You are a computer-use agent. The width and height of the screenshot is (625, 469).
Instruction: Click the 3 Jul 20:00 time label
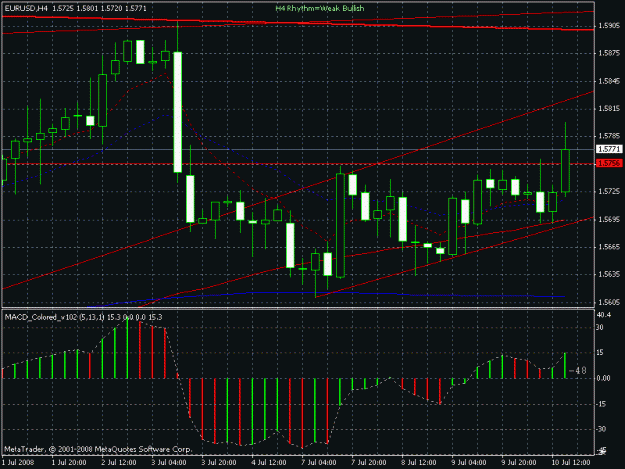tap(219, 463)
